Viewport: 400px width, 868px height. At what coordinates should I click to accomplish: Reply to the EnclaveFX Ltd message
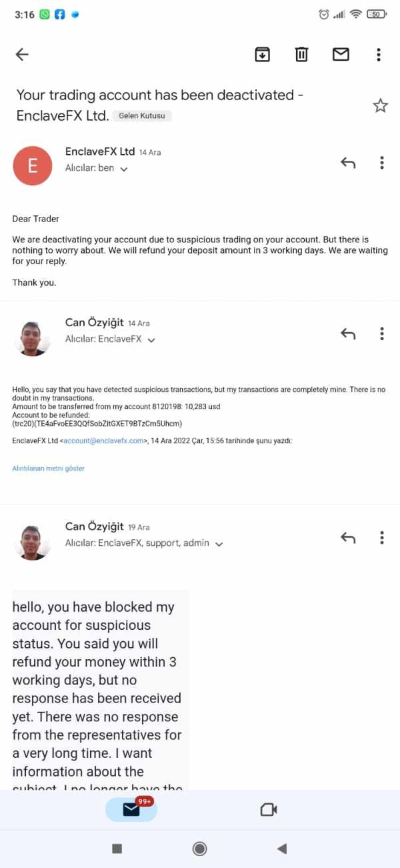[348, 163]
